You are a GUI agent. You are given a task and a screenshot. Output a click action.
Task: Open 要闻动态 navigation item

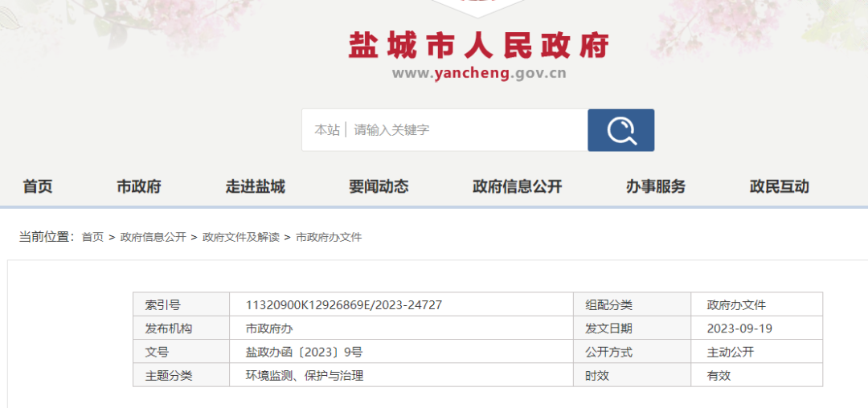pos(379,187)
